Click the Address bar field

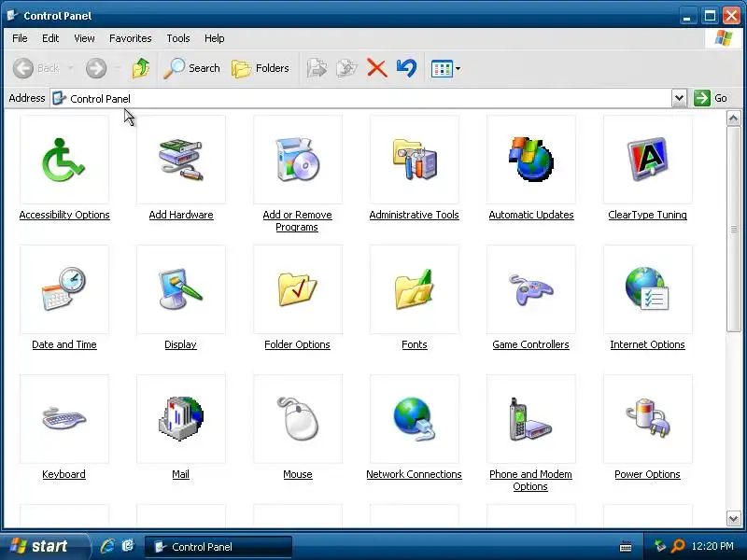coord(360,98)
